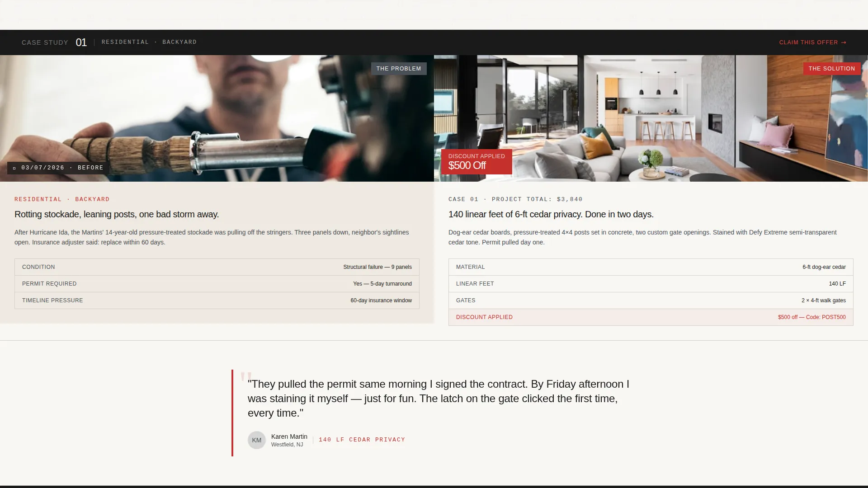Select The Problem badge on photo
Image resolution: width=868 pixels, height=488 pixels.
(399, 69)
